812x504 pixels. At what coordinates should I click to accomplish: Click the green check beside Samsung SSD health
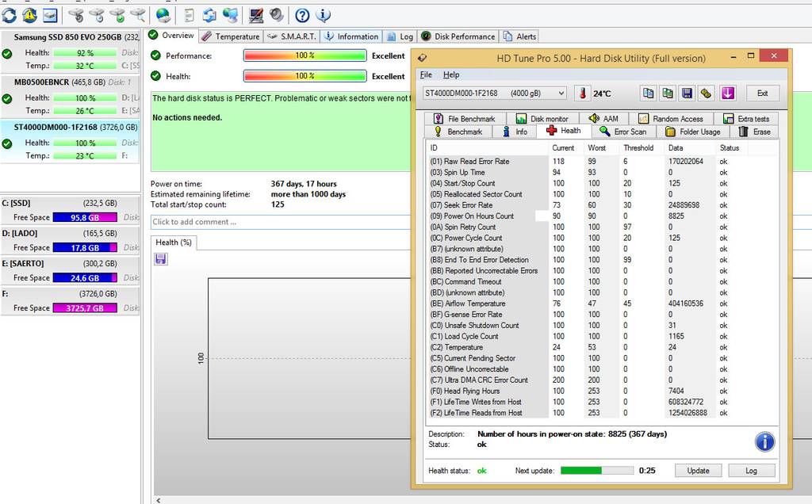coord(7,53)
